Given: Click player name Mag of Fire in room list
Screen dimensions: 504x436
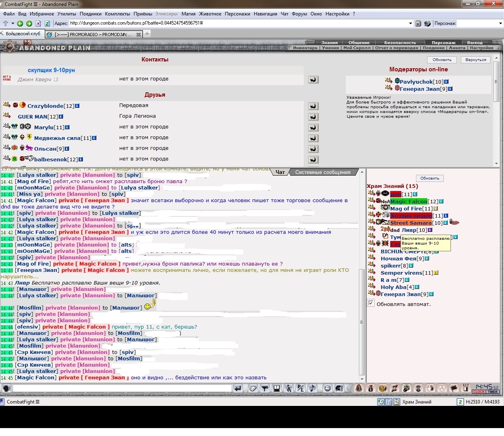Looking at the screenshot, I should 406,208.
